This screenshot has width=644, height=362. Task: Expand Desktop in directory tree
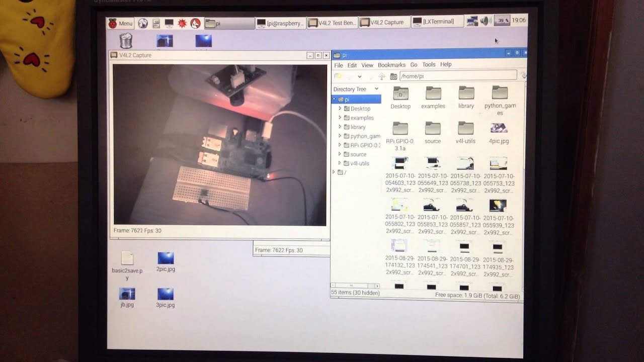click(340, 109)
